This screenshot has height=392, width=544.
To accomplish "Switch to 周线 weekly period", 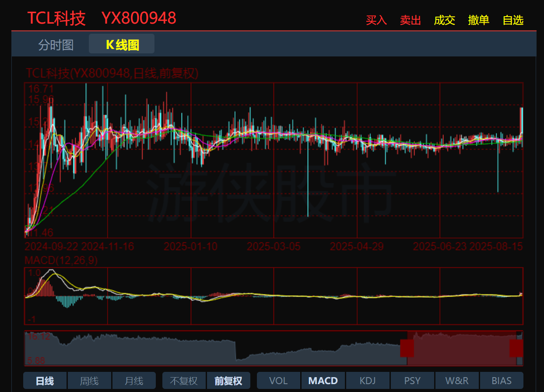I will [x=89, y=381].
